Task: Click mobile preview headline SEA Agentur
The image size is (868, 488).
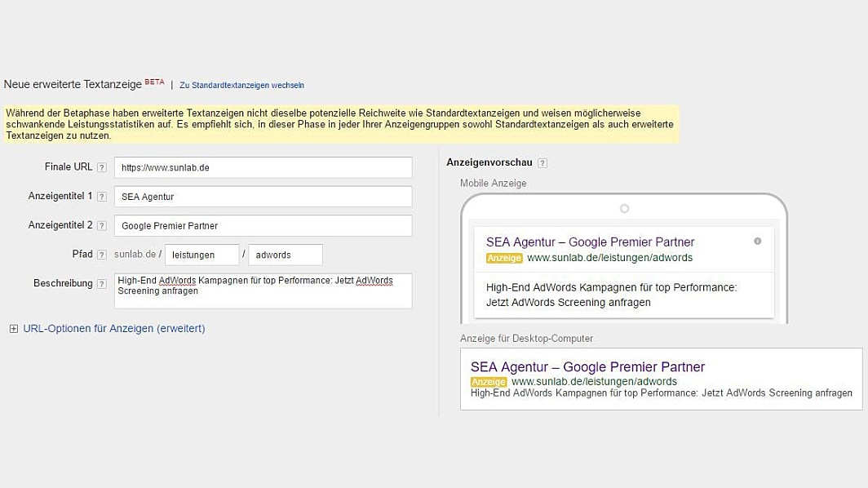Action: (590, 242)
